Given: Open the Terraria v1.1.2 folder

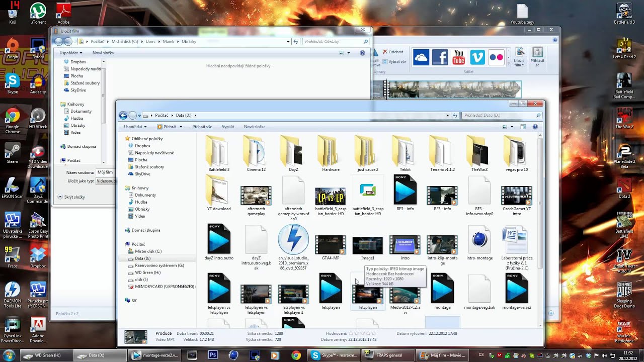Looking at the screenshot, I should pos(442,153).
